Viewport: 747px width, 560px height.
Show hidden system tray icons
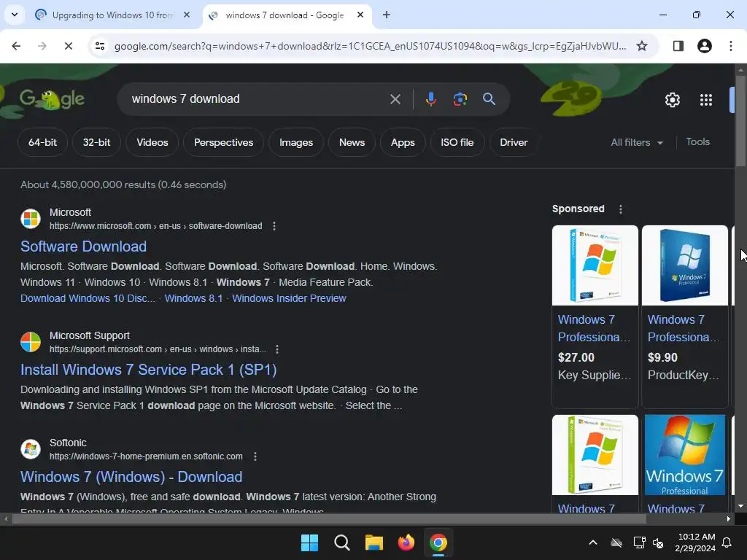[x=592, y=542]
